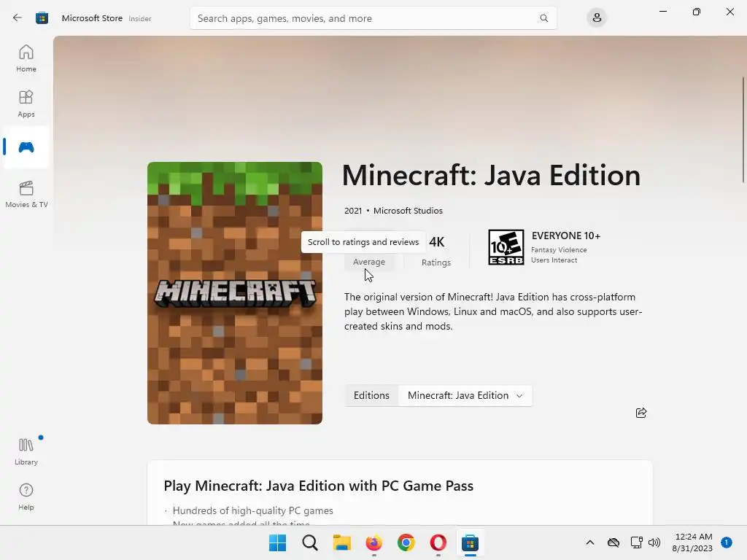Launch Google Chrome from taskbar
The height and width of the screenshot is (560, 747).
tap(406, 542)
